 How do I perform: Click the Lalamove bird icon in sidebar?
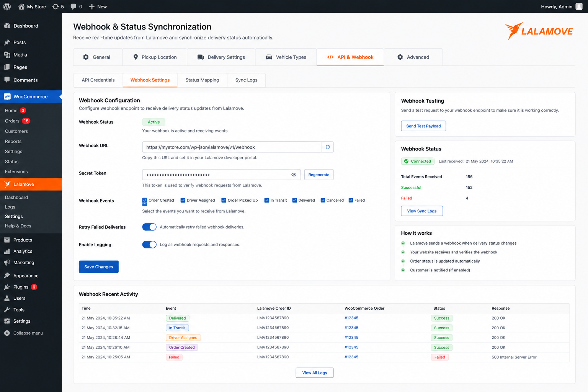[x=7, y=184]
